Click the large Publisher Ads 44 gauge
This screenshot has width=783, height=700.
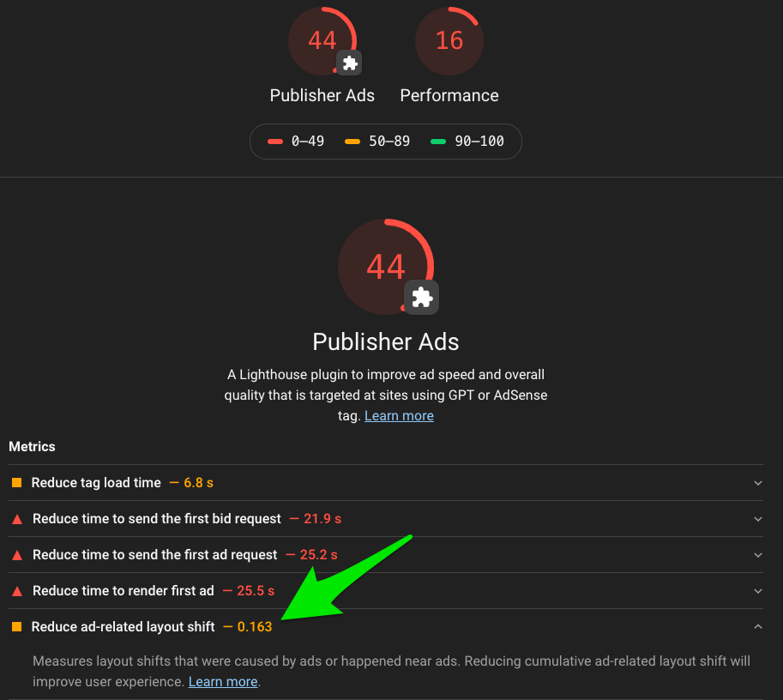(386, 266)
